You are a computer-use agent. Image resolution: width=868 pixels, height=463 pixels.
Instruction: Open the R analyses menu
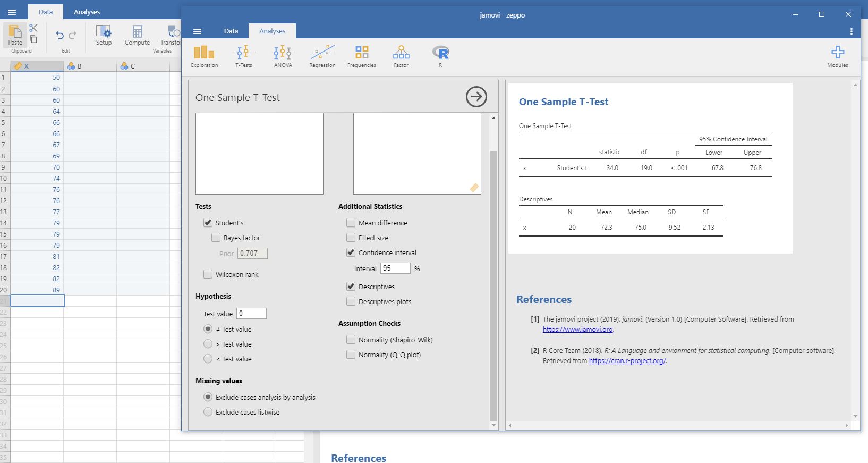[x=440, y=56]
